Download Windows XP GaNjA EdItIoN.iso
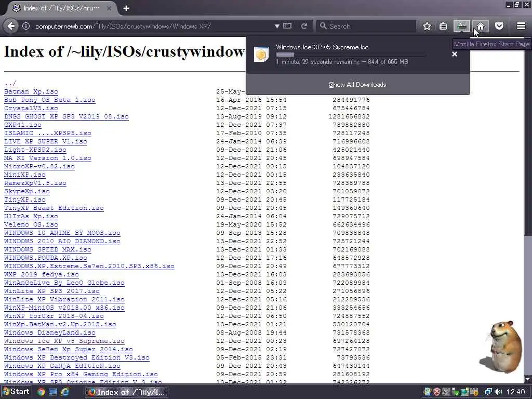This screenshot has height=399, width=532. click(x=62, y=366)
